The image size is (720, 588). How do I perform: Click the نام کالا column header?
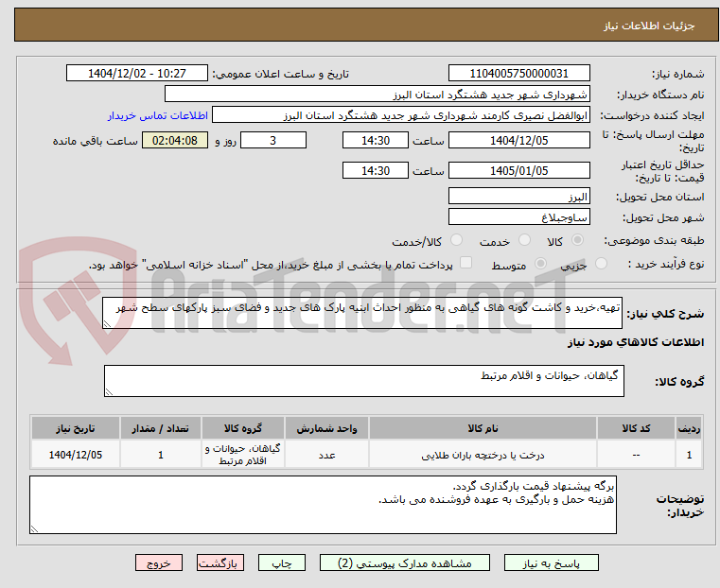(483, 428)
